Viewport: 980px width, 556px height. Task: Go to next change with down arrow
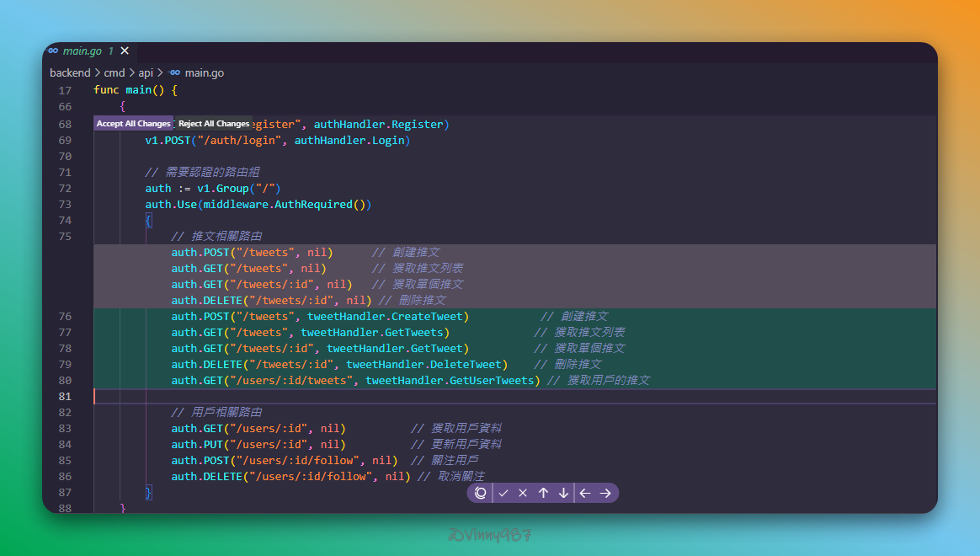(x=563, y=494)
